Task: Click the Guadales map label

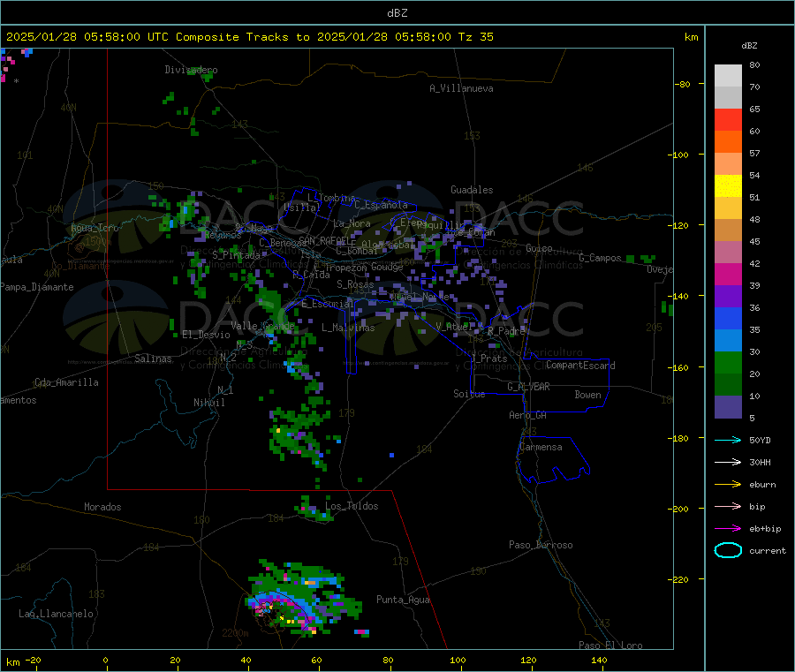Action: pos(472,190)
